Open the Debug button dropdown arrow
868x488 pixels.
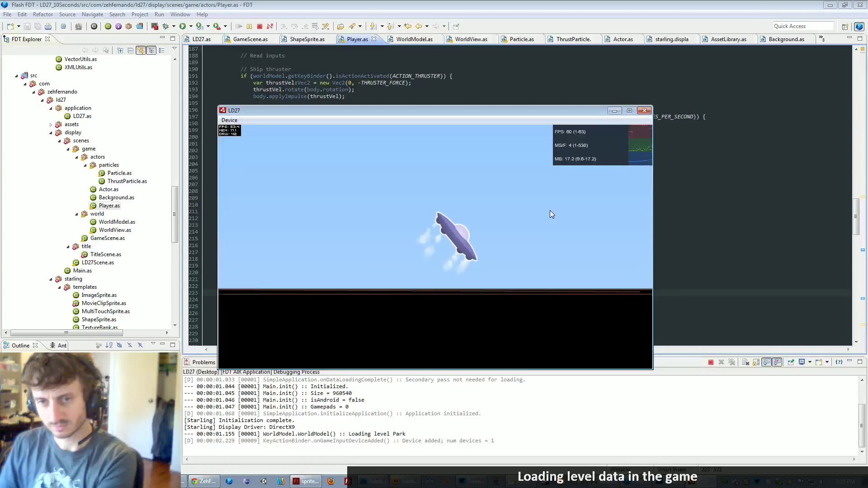point(174,26)
